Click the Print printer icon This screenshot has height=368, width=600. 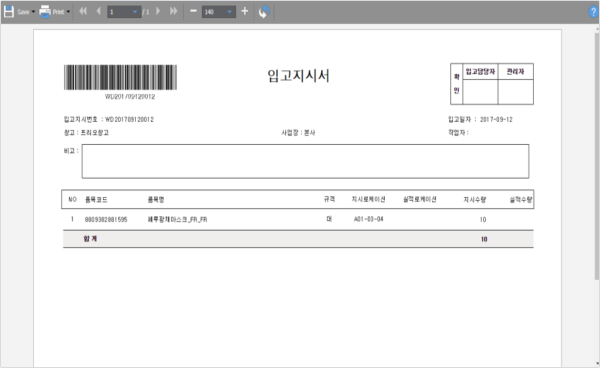[45, 11]
